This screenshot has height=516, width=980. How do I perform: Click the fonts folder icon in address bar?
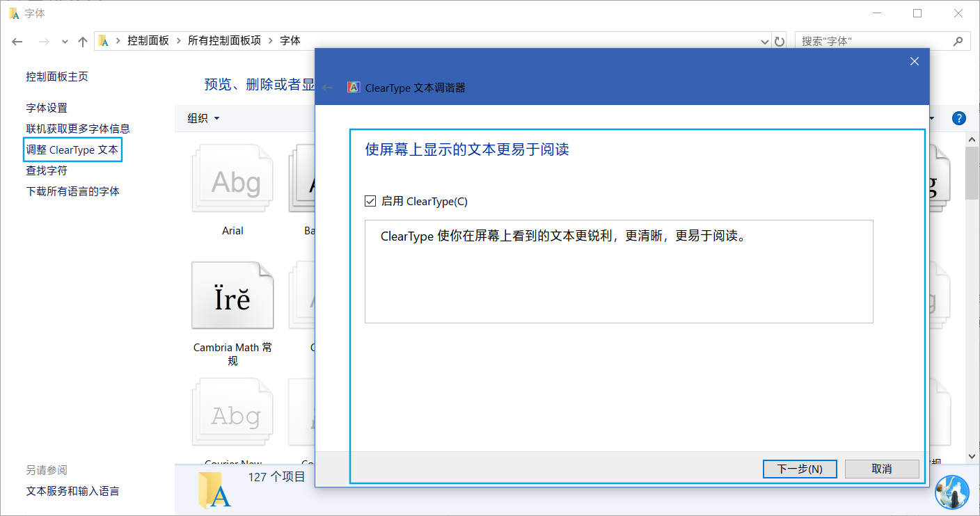(104, 41)
